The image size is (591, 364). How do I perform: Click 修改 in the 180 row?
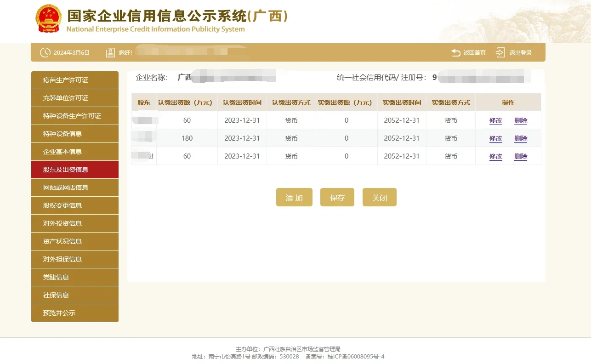click(x=496, y=139)
